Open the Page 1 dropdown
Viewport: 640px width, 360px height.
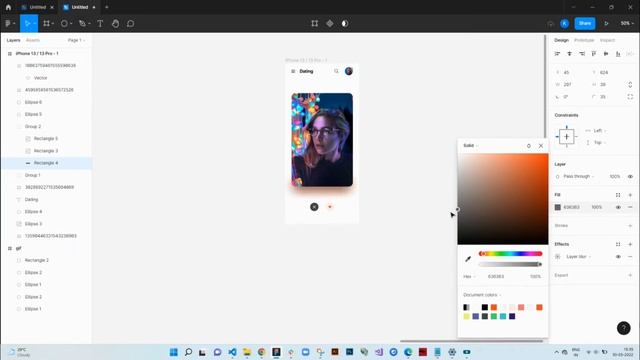tap(76, 40)
